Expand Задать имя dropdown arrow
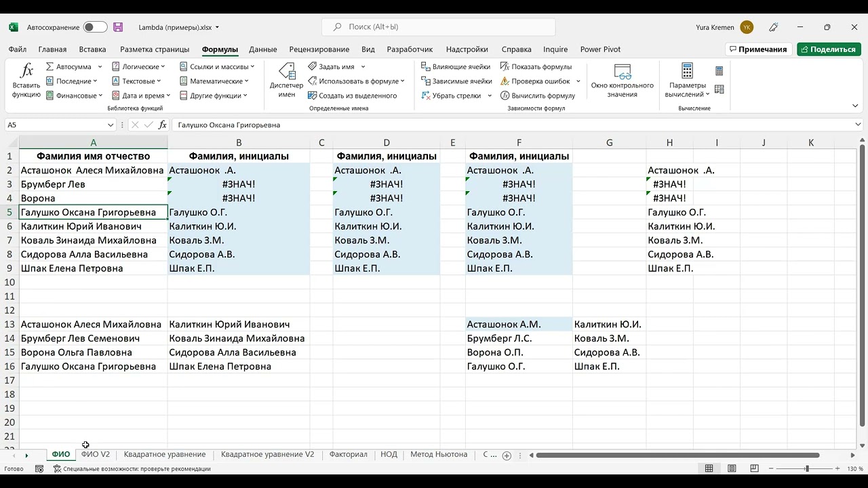Image resolution: width=868 pixels, height=488 pixels. pyautogui.click(x=363, y=67)
